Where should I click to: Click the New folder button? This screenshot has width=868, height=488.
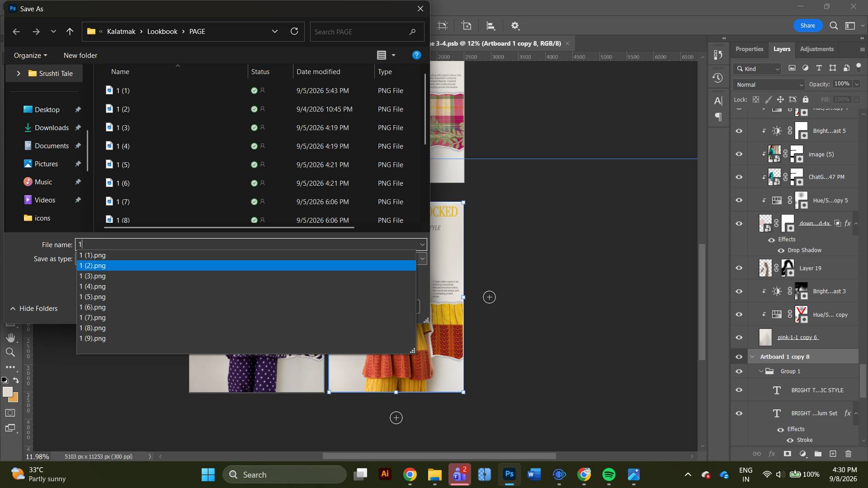80,55
